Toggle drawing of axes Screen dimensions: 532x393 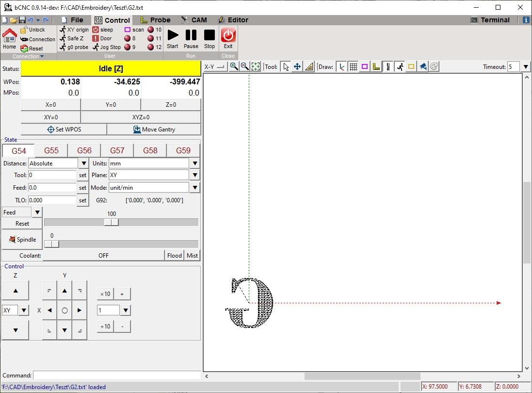342,66
